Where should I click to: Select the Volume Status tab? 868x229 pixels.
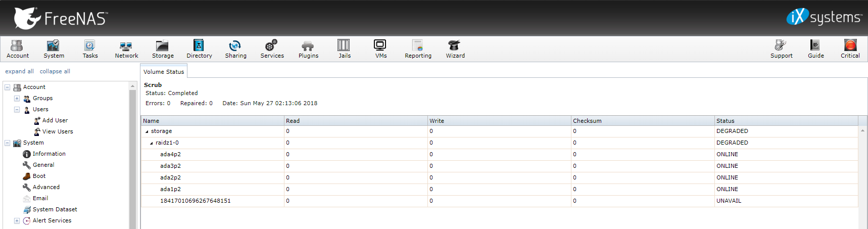tap(164, 72)
